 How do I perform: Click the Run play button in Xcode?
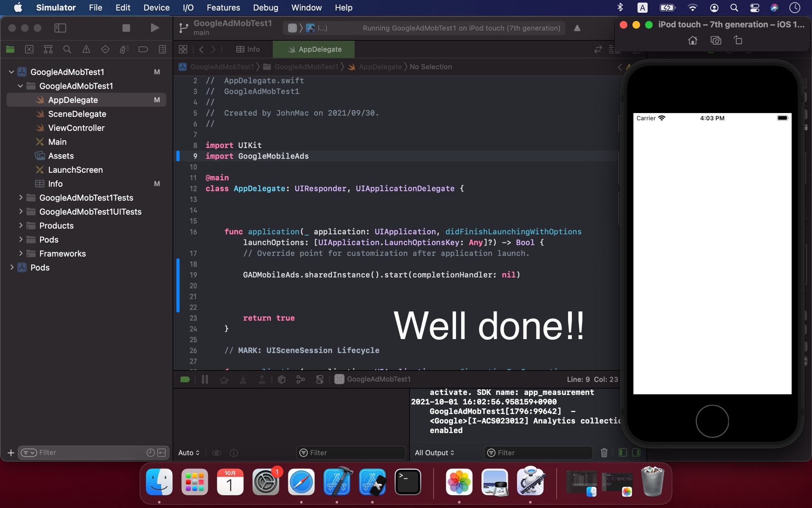(x=155, y=28)
